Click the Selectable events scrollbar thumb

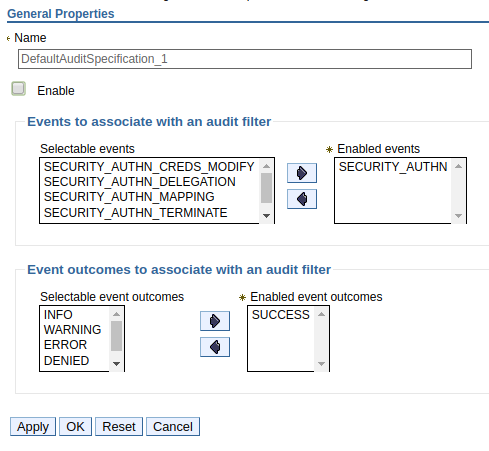coord(266,188)
